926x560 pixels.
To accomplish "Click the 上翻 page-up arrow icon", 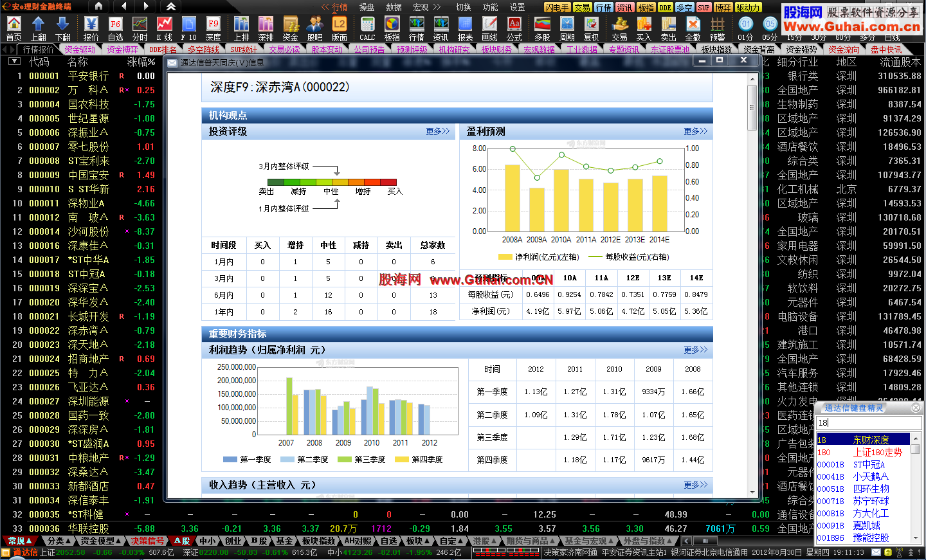I will click(x=38, y=28).
